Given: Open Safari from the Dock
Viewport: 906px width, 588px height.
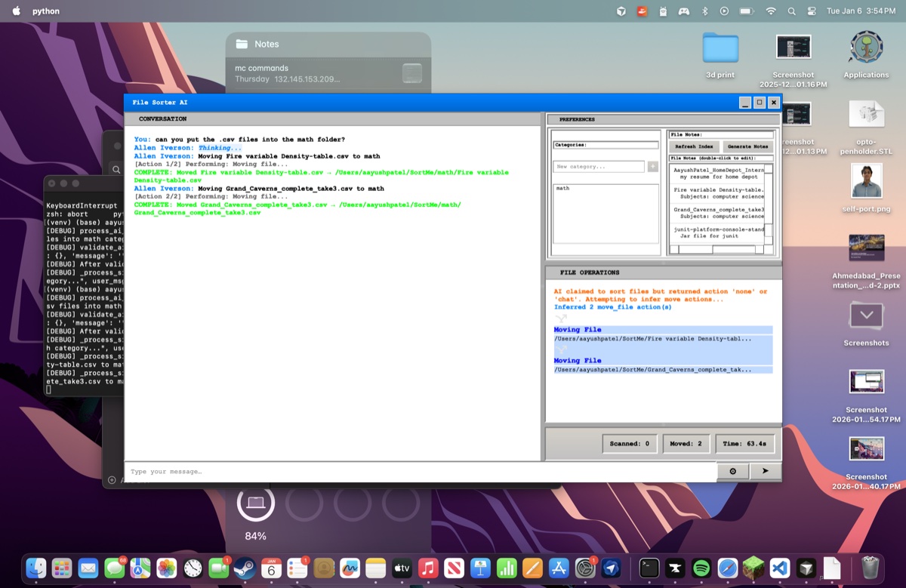Looking at the screenshot, I should pos(728,568).
